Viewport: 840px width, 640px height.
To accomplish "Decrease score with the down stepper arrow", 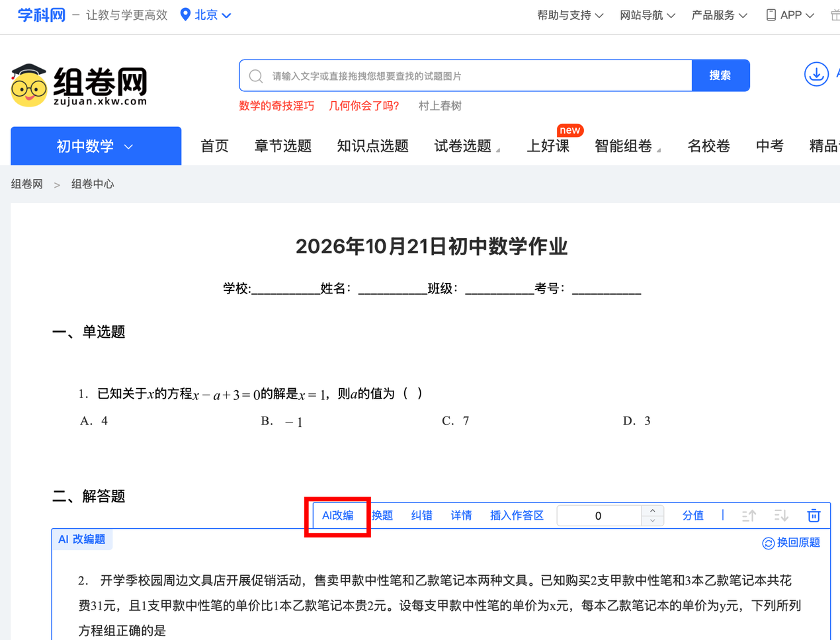I will [x=653, y=521].
